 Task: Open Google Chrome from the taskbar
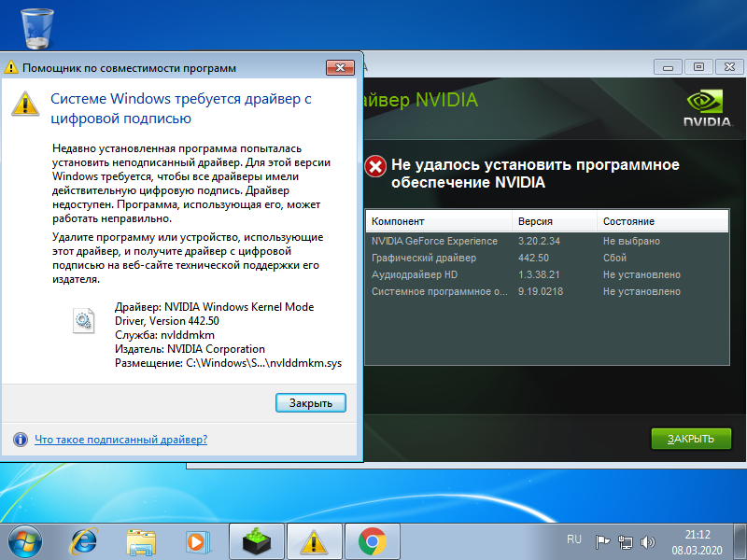click(372, 542)
